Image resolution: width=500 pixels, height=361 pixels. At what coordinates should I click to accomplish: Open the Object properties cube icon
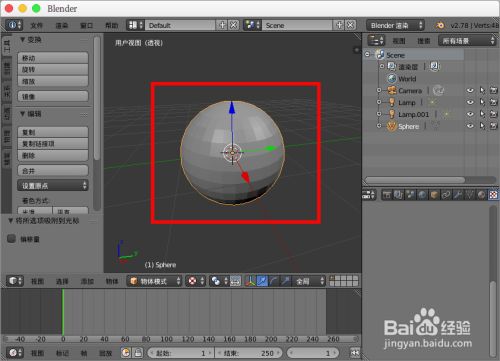point(434,195)
